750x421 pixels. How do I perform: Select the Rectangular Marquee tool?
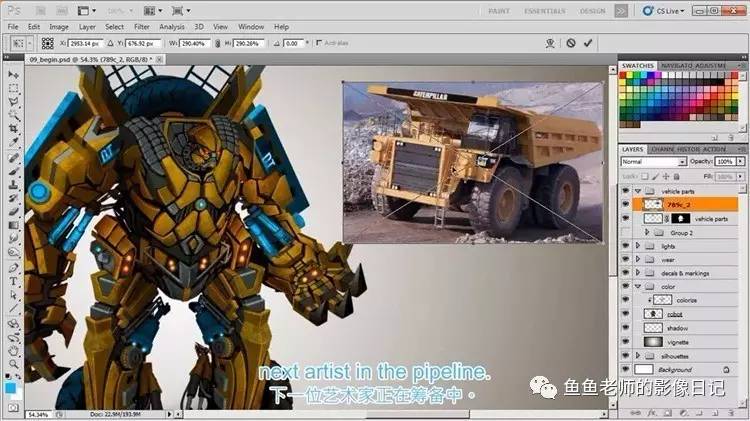tap(13, 89)
